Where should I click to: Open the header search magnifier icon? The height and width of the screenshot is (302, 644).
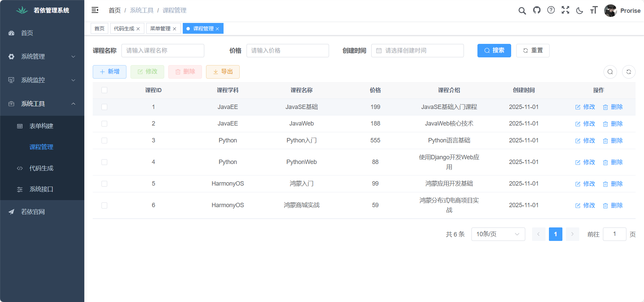[x=522, y=11]
